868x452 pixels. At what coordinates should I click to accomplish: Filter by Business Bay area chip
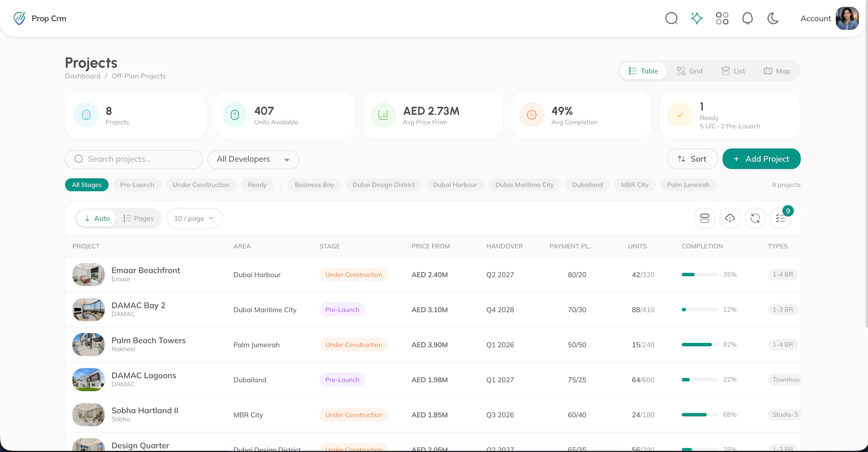click(x=314, y=185)
